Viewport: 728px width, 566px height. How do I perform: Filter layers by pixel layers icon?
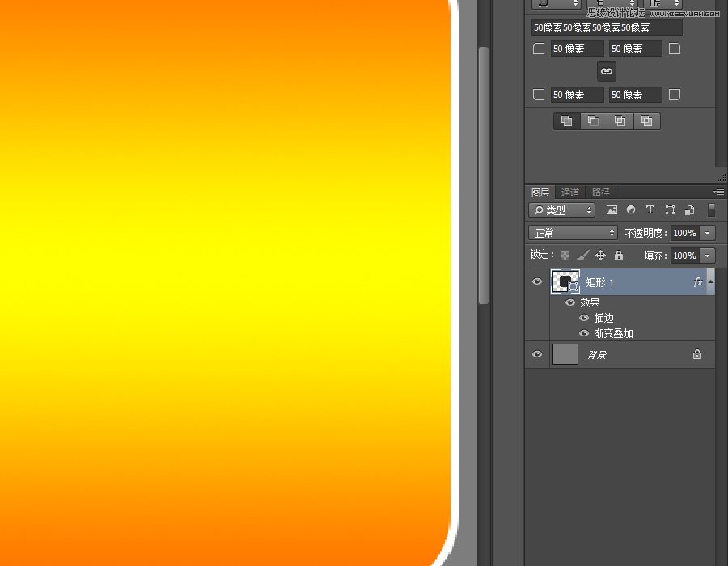(612, 210)
